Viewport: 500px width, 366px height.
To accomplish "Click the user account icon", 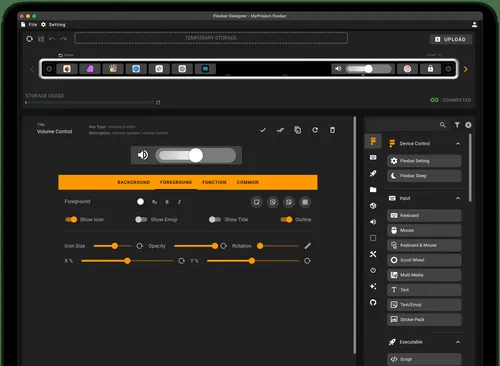I will pos(474,25).
